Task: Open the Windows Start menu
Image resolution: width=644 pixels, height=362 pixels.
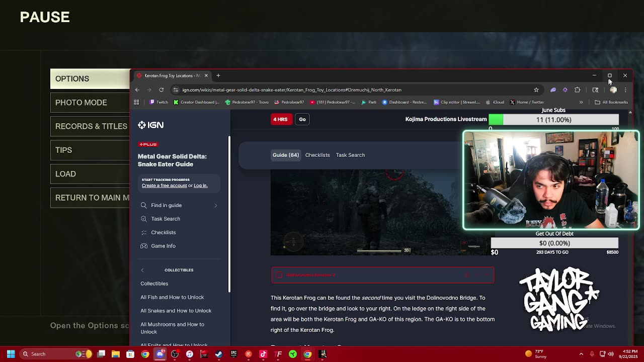Action: point(11,354)
